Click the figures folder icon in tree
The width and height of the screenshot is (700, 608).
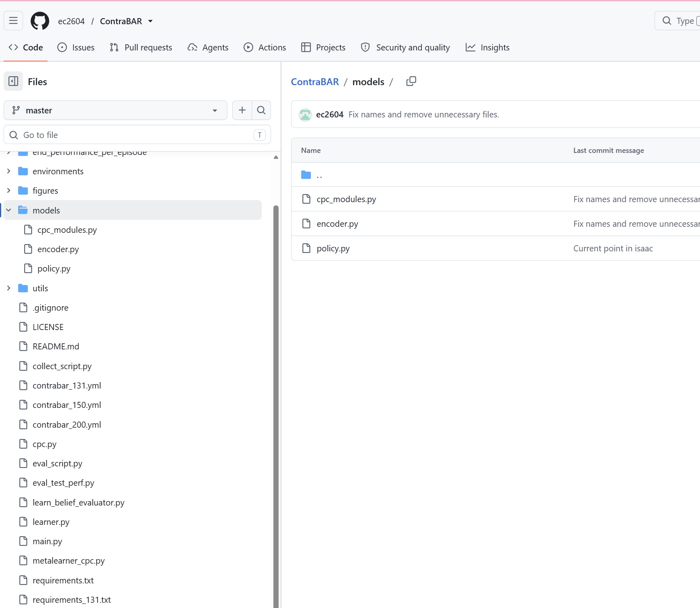(23, 190)
